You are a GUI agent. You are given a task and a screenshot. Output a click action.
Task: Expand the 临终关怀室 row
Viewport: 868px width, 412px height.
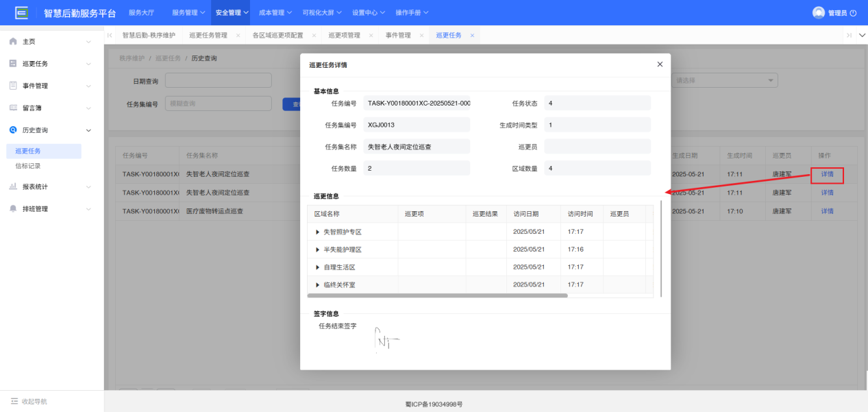[x=318, y=284]
